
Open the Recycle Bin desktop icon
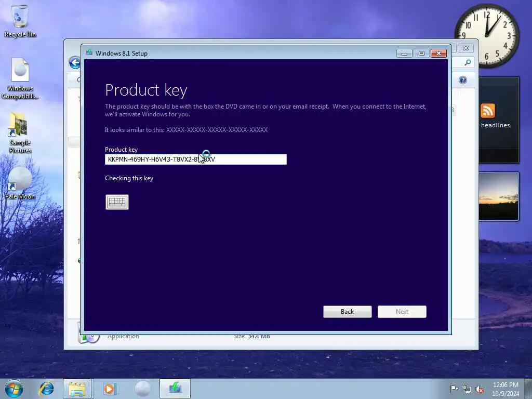pyautogui.click(x=20, y=21)
